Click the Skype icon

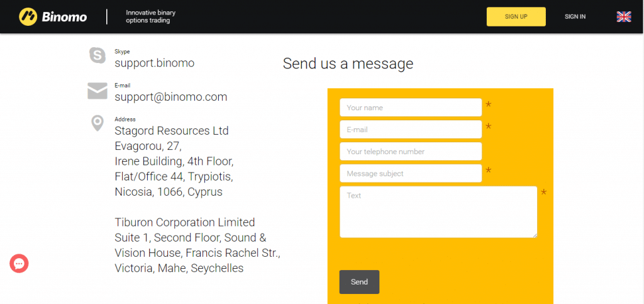tap(97, 55)
